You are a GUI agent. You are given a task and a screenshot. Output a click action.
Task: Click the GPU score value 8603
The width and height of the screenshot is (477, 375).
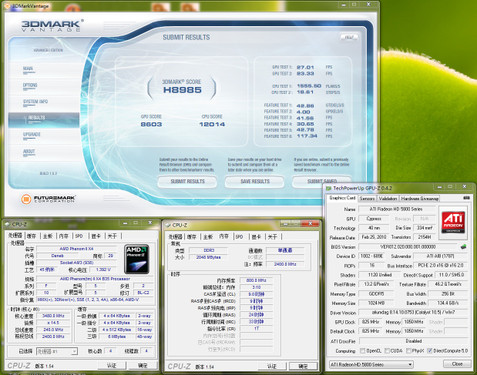click(x=151, y=124)
